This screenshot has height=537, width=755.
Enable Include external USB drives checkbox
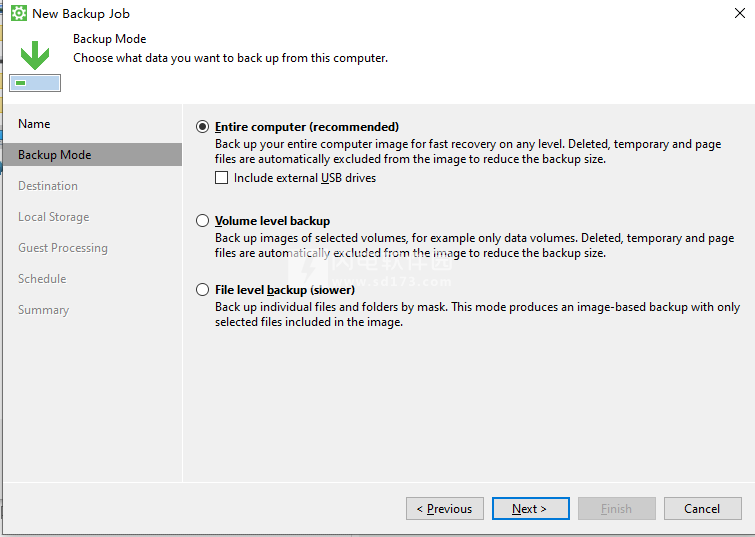point(222,178)
